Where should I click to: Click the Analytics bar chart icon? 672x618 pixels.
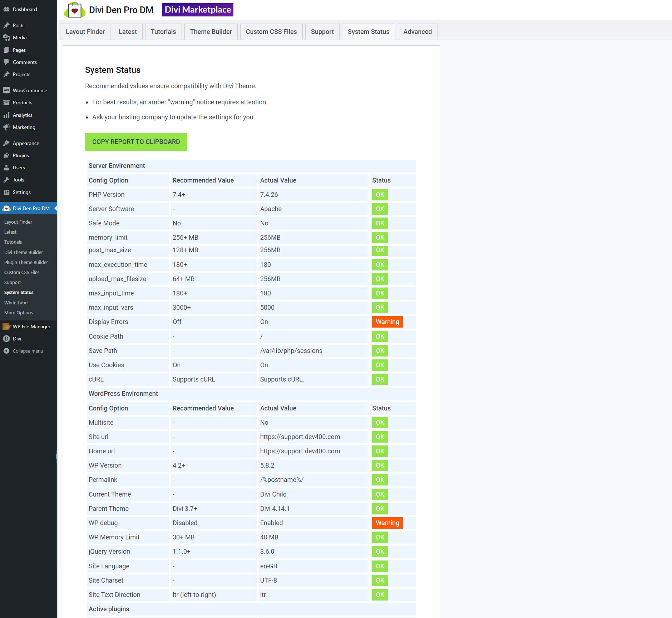pyautogui.click(x=6, y=115)
